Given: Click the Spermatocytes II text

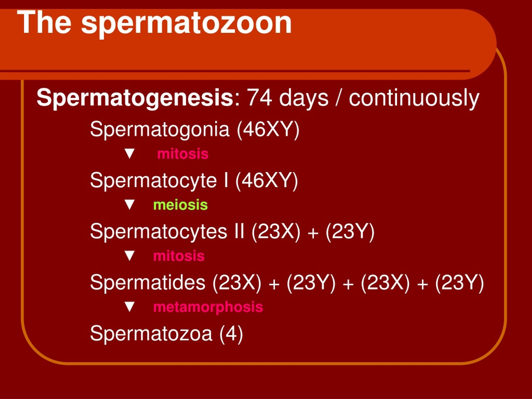Looking at the screenshot, I should [x=167, y=232].
